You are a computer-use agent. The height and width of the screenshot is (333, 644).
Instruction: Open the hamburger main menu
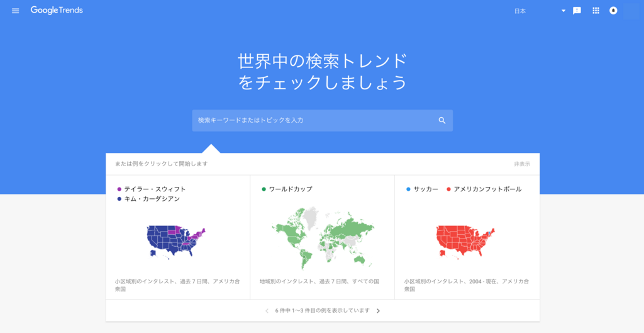coord(16,11)
